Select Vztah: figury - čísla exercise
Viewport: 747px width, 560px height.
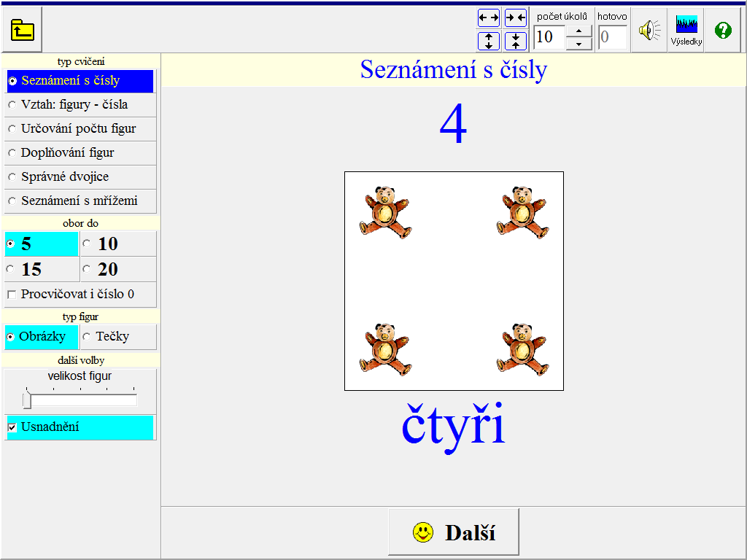[80, 105]
